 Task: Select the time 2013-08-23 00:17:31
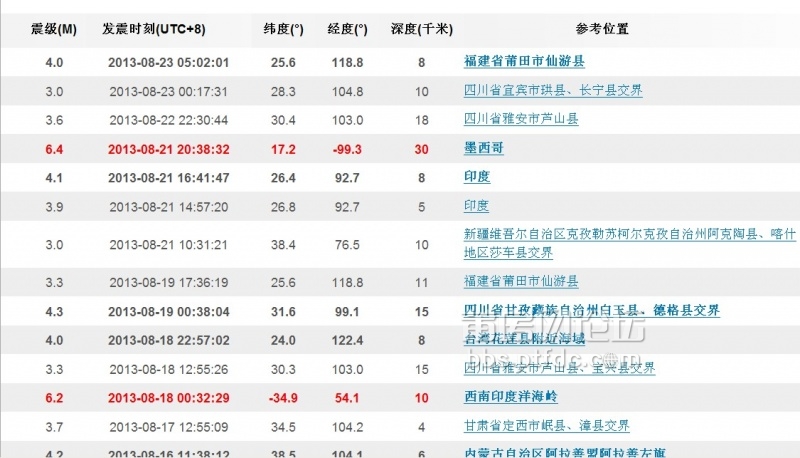(168, 92)
